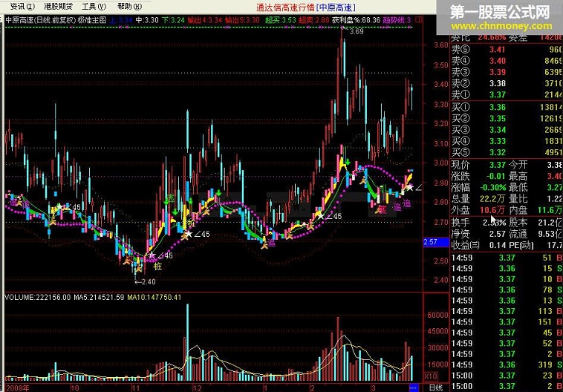Select the 14:59 trade with volume 319
Viewport: 563px width, 392px height.
507,365
